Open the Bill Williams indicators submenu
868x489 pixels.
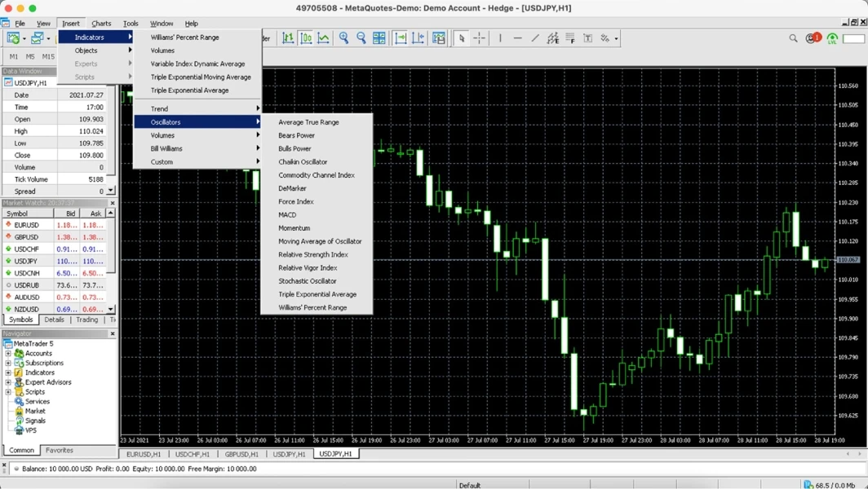166,148
